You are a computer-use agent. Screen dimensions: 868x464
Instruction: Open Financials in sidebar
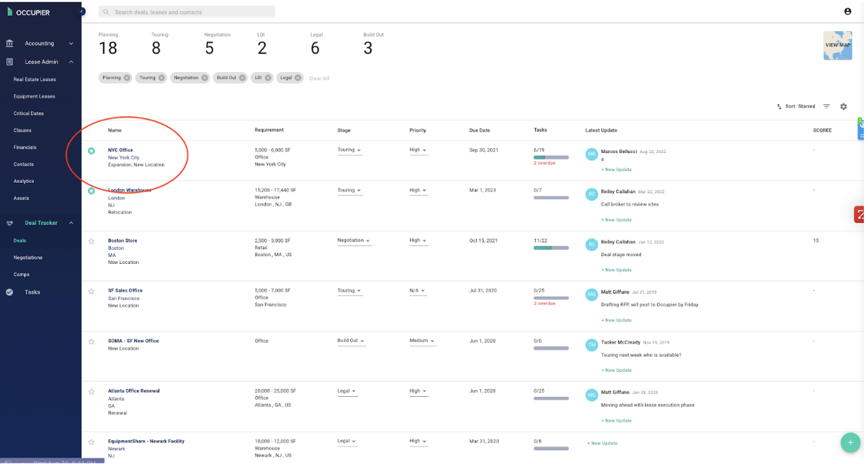25,148
